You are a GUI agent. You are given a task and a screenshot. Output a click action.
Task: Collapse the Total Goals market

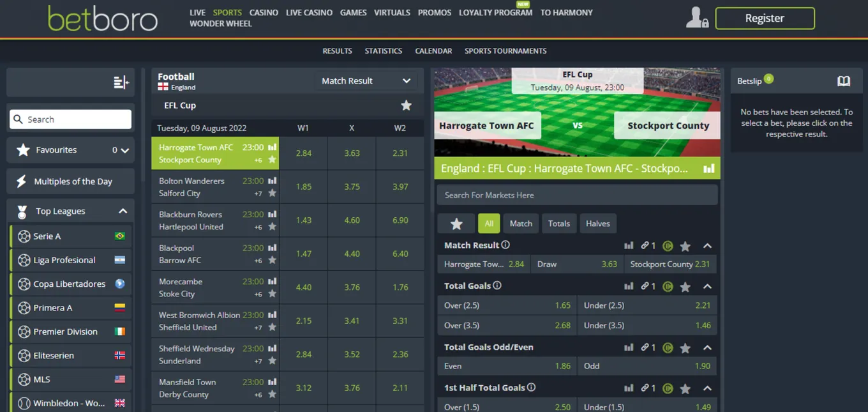pos(707,287)
